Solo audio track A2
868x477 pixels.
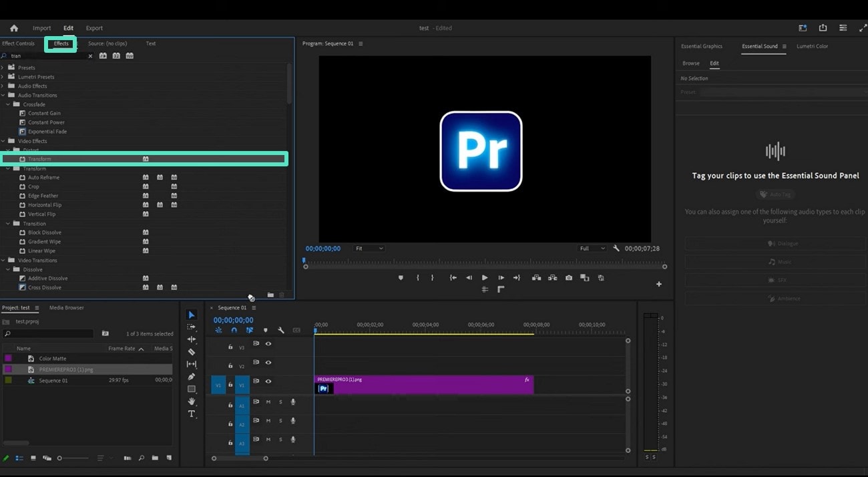(280, 421)
